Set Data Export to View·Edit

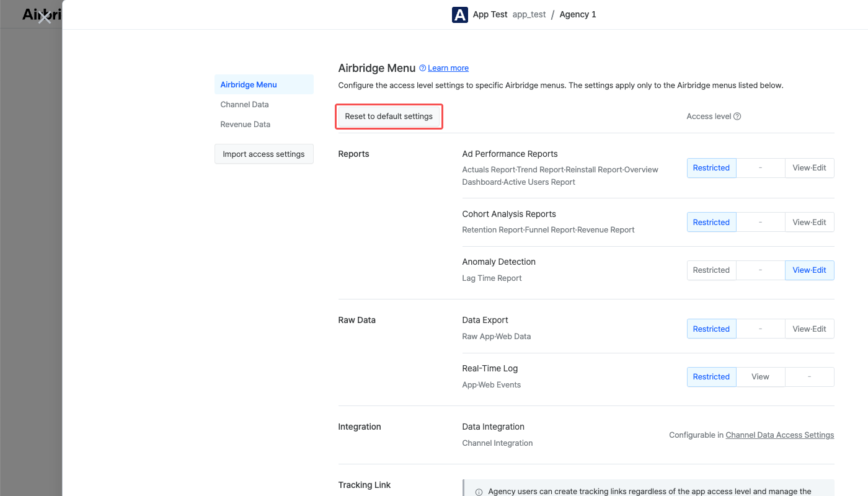(809, 329)
